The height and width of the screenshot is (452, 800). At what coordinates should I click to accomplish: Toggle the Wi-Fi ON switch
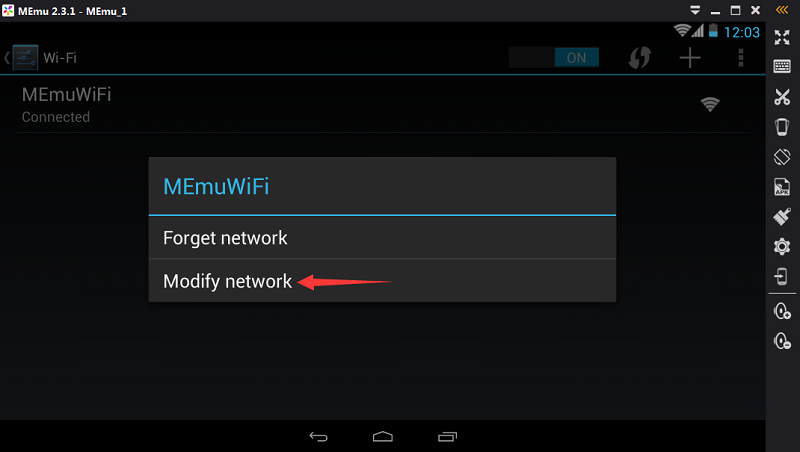(x=554, y=58)
